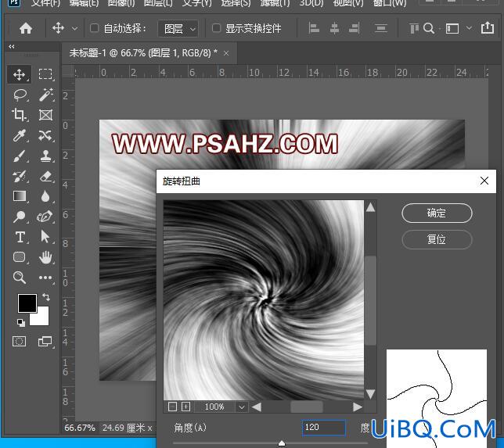504x448 pixels.
Task: Click the share export icon
Action: (x=488, y=28)
